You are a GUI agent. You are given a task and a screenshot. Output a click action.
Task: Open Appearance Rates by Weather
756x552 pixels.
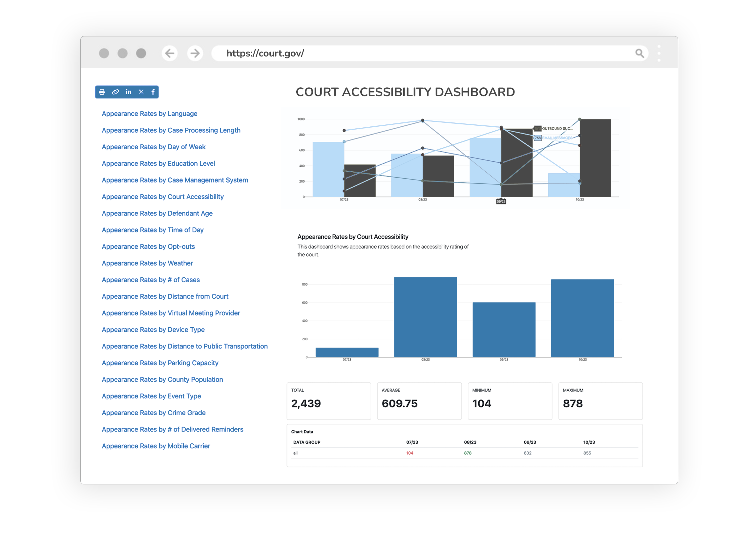pos(147,263)
